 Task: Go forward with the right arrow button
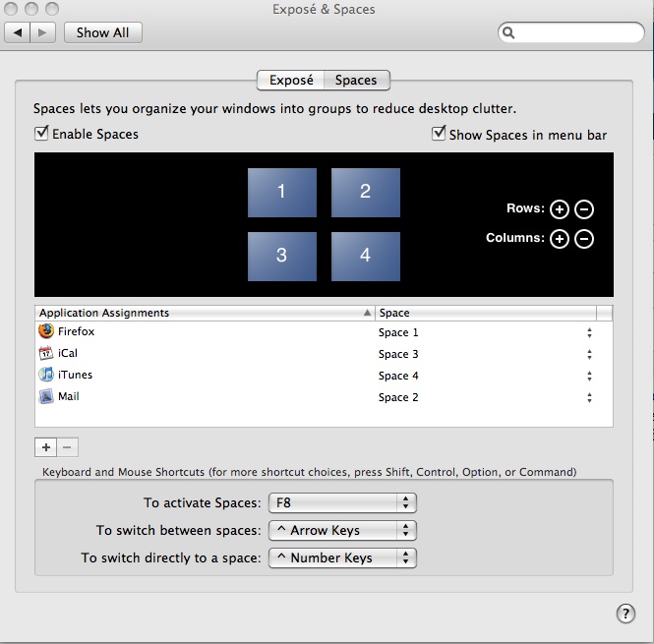point(42,32)
